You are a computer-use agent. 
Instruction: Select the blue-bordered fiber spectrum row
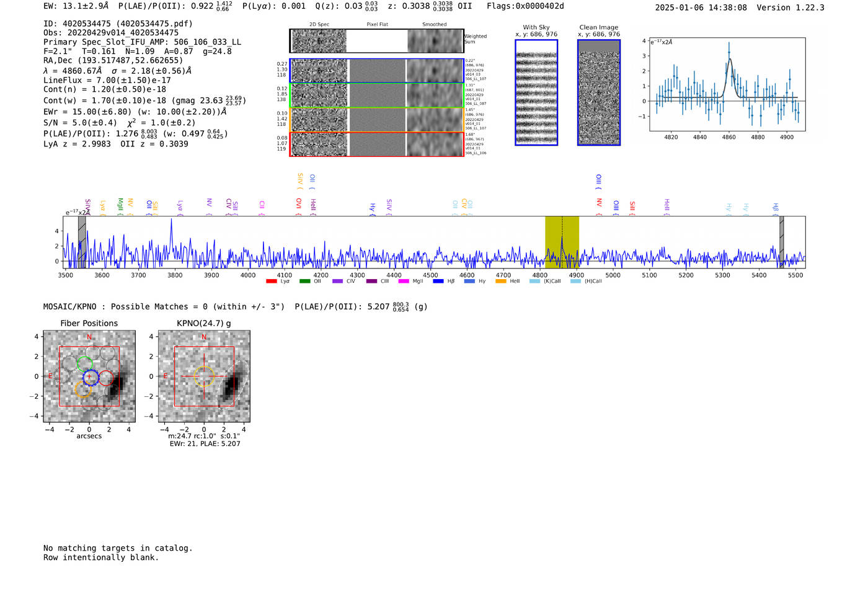click(x=376, y=71)
